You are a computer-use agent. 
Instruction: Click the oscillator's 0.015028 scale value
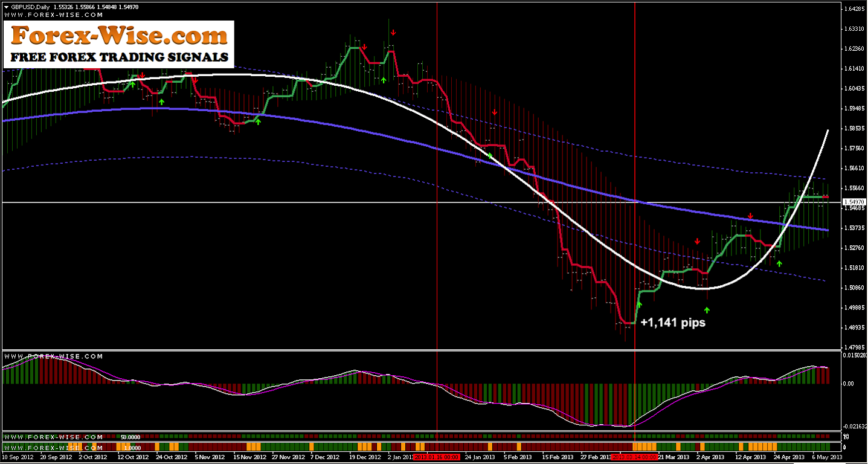pos(855,355)
